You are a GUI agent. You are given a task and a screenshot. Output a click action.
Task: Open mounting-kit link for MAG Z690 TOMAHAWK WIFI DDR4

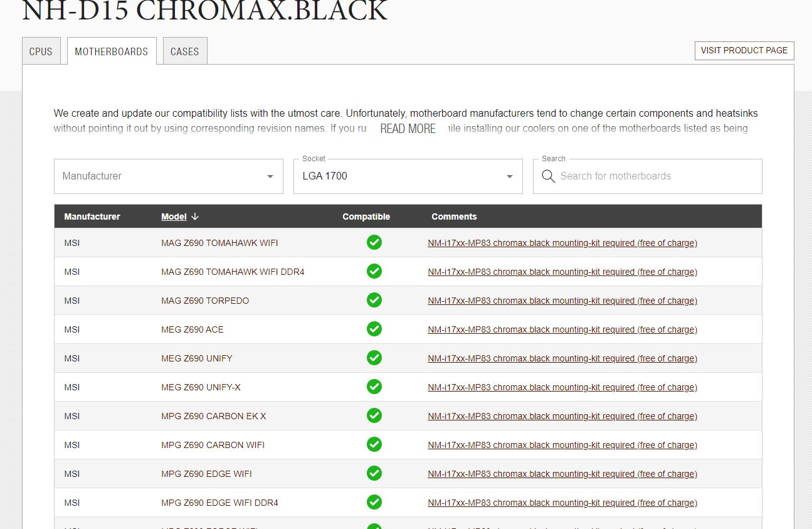pos(562,272)
